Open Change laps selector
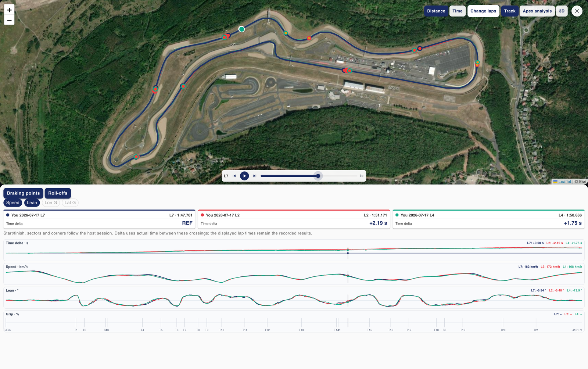This screenshot has width=588, height=369. 483,11
